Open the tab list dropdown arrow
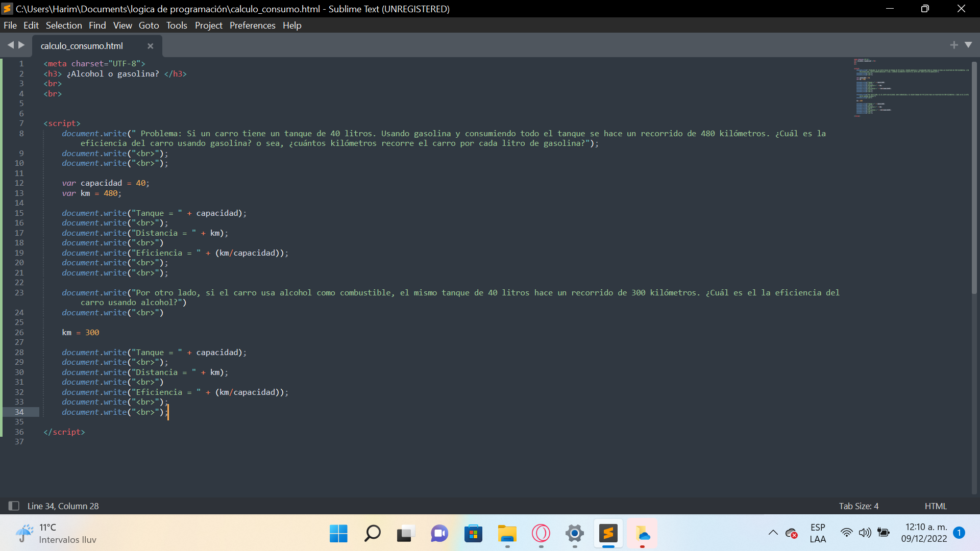 (968, 45)
